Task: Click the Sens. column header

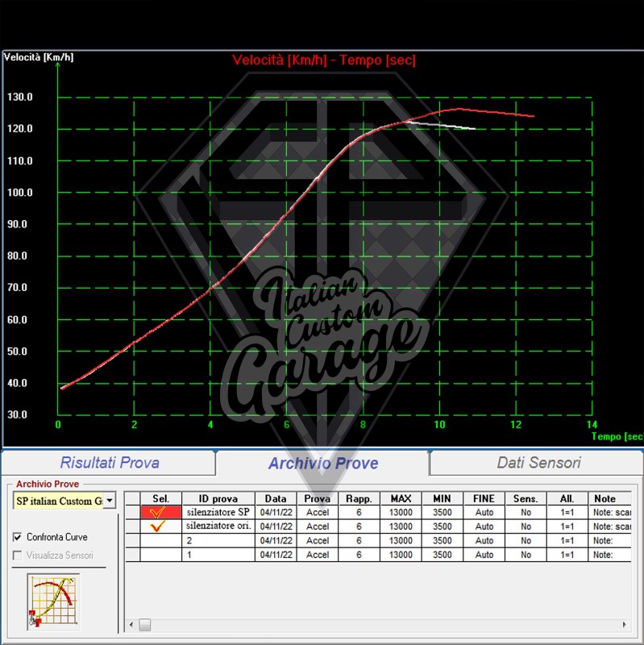Action: pos(526,498)
